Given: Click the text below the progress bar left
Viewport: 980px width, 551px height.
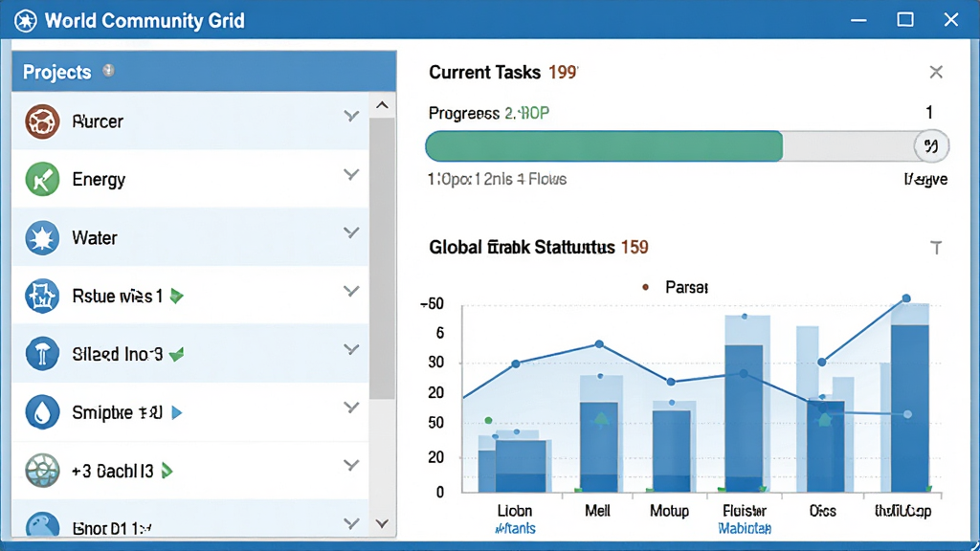Looking at the screenshot, I should pyautogui.click(x=497, y=179).
